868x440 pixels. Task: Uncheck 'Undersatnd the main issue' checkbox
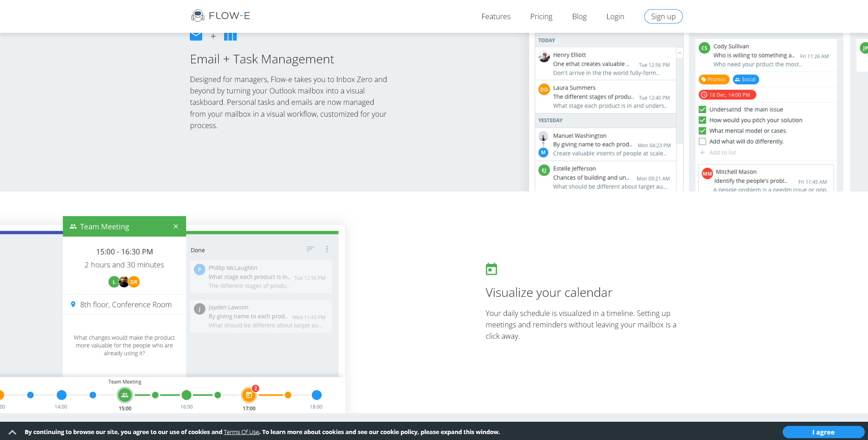pyautogui.click(x=702, y=109)
